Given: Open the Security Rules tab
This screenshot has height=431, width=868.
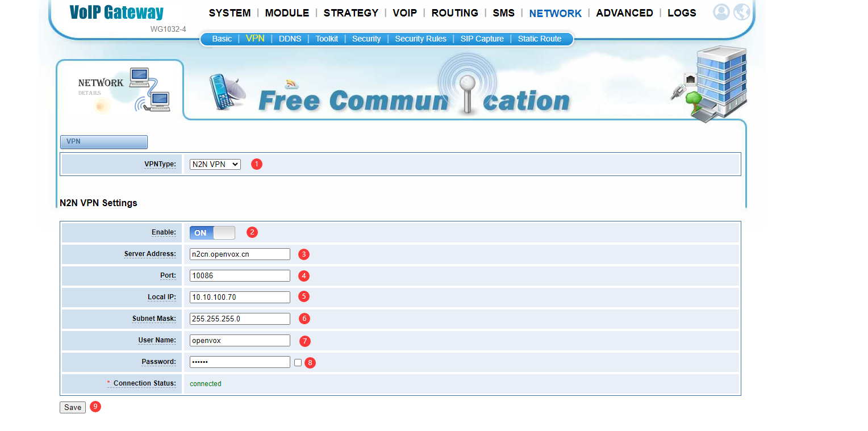Looking at the screenshot, I should pos(421,39).
